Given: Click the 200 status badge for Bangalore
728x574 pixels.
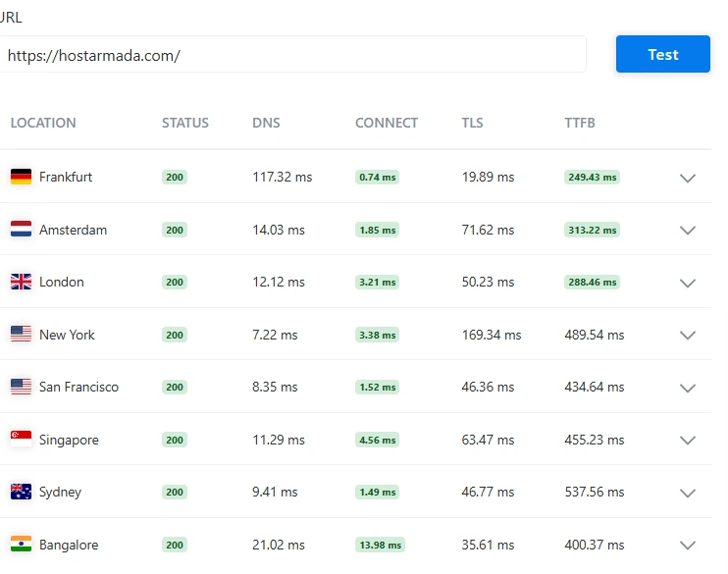Looking at the screenshot, I should click(x=175, y=545).
